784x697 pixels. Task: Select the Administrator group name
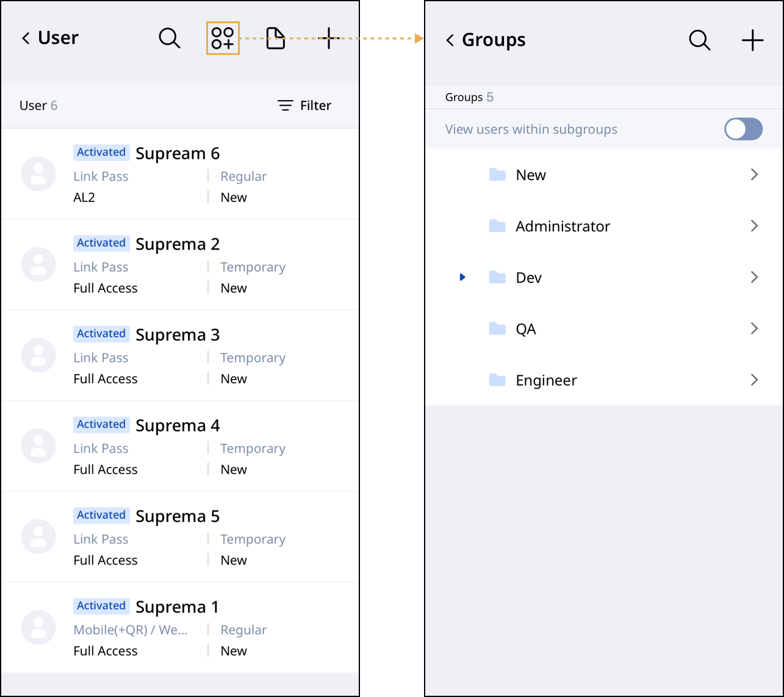tap(563, 226)
